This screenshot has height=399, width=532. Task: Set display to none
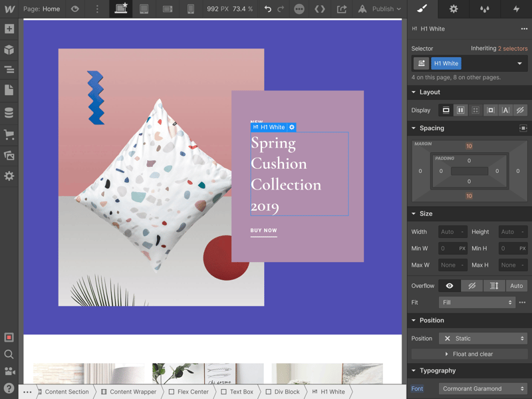[521, 110]
